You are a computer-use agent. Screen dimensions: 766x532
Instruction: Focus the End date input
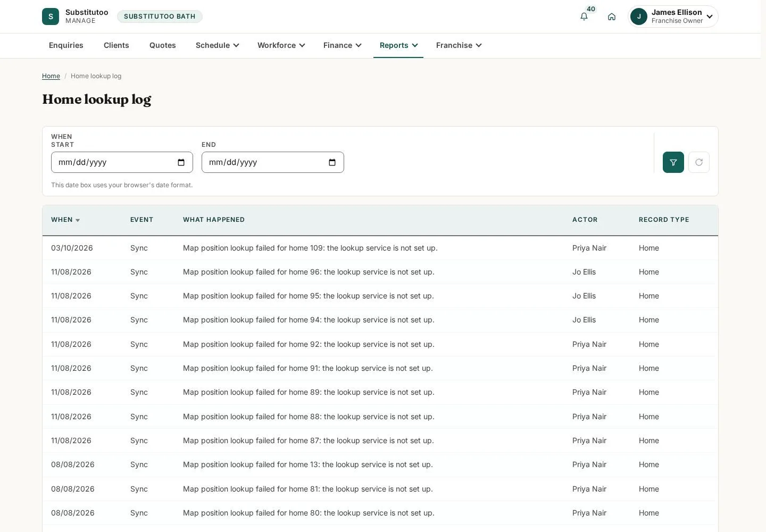273,162
